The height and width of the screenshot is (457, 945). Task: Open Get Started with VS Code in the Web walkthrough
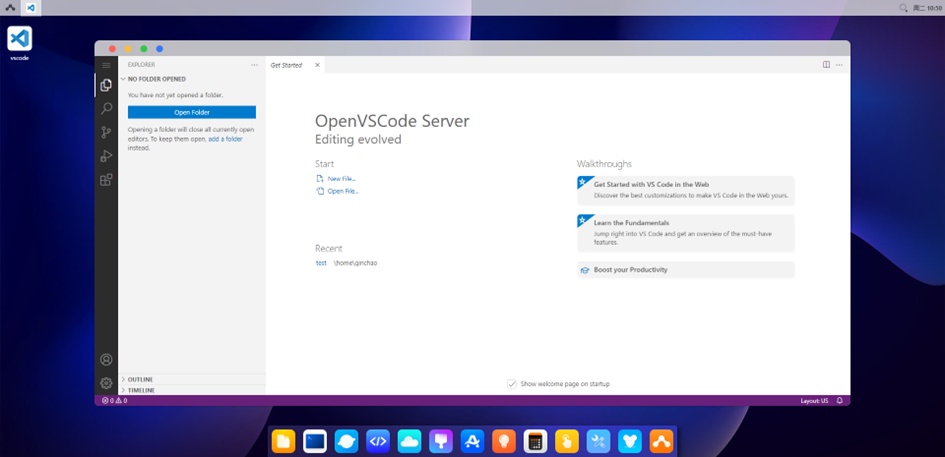(x=686, y=191)
